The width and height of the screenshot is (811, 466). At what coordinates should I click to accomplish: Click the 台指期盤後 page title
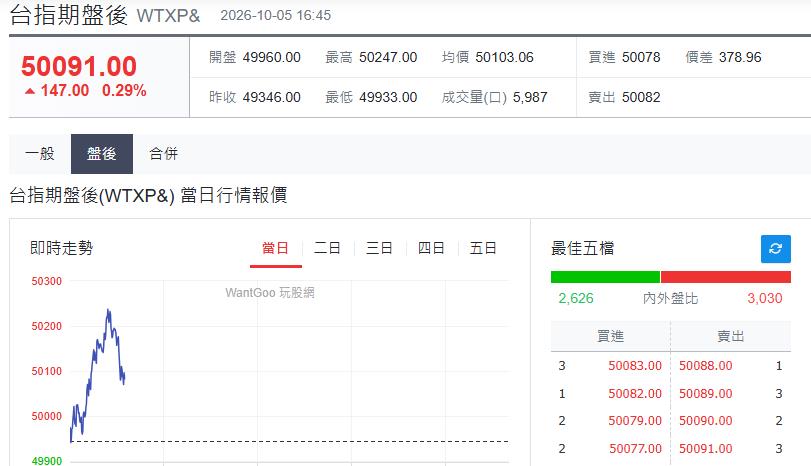click(69, 15)
